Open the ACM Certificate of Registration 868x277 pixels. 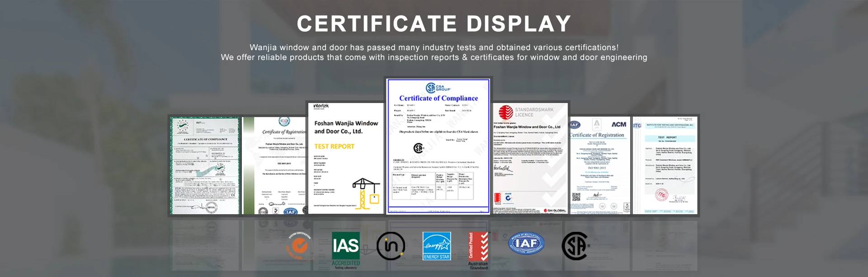tap(600, 165)
